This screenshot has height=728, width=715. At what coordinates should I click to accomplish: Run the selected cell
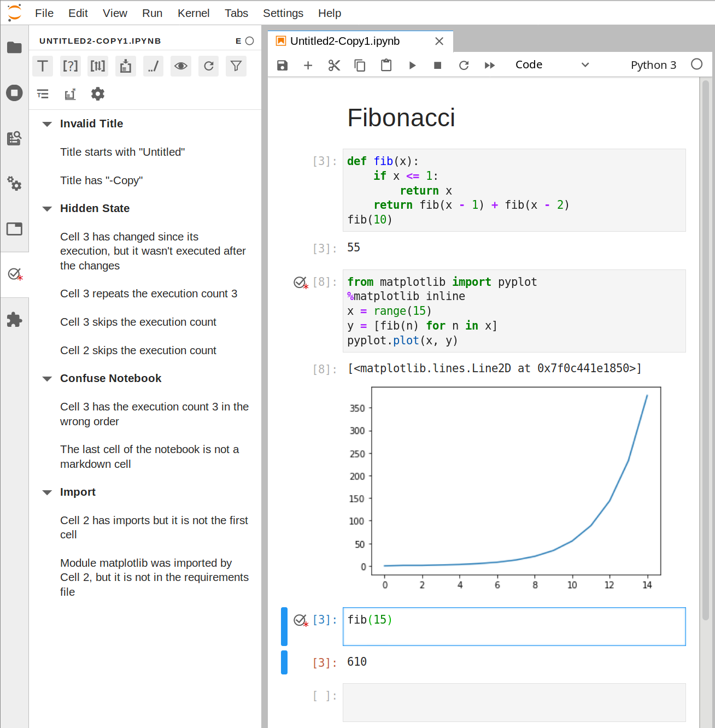(412, 66)
